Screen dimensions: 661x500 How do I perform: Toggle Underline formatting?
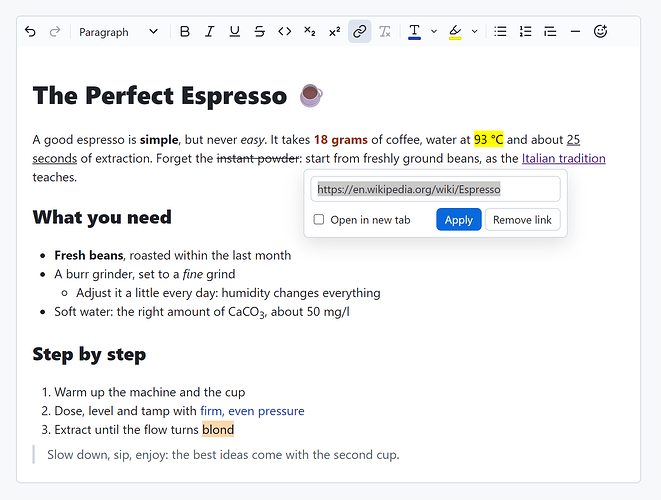point(234,32)
